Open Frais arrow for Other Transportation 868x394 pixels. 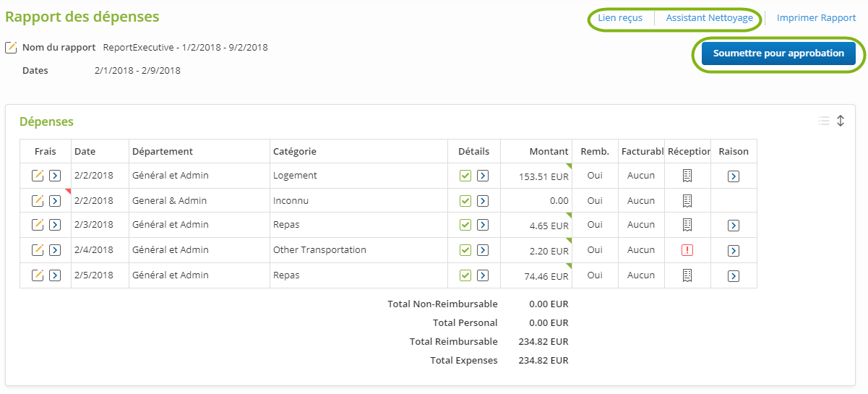pos(55,250)
